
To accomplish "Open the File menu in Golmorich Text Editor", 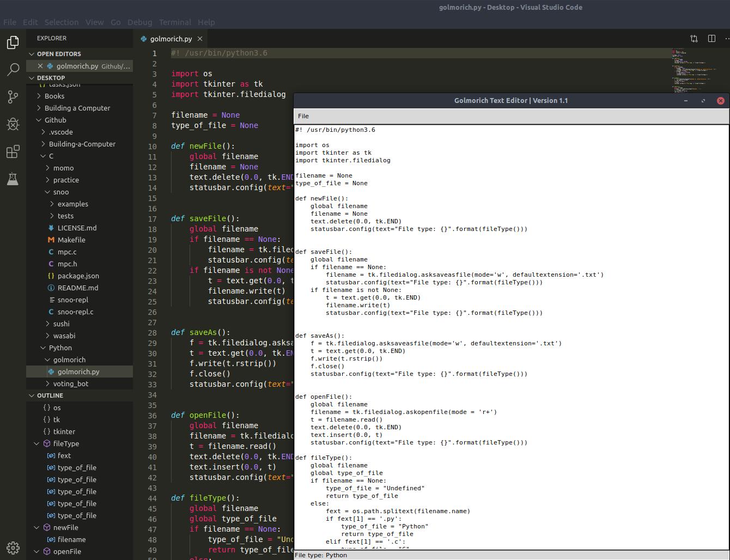I will pos(303,116).
